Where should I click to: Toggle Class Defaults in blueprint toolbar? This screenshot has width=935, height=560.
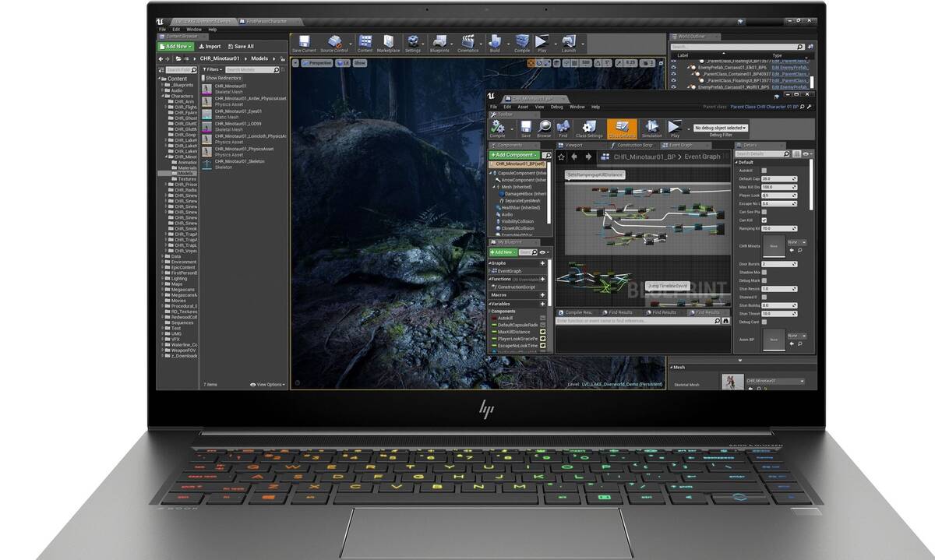(x=622, y=129)
